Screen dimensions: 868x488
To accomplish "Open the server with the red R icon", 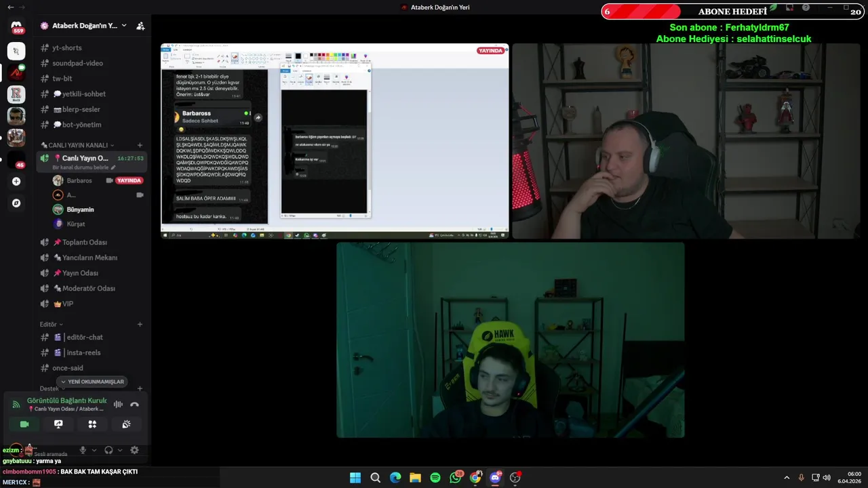I will pyautogui.click(x=16, y=94).
